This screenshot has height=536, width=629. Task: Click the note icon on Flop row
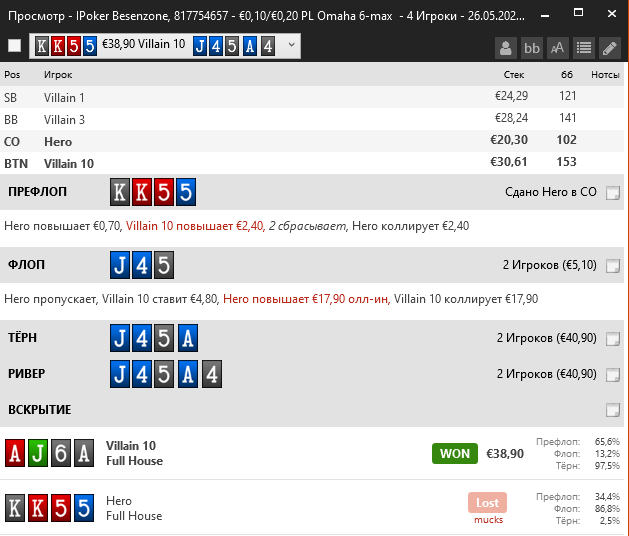coord(613,266)
